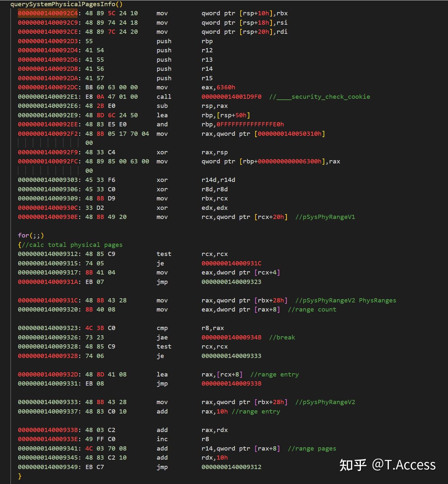448x484 pixels.
Task: Click the 'inc' instruction mnemonic
Action: coord(162,439)
